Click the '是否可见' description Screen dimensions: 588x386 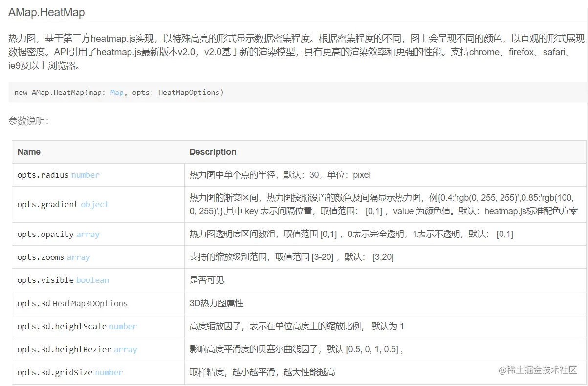pyautogui.click(x=207, y=280)
